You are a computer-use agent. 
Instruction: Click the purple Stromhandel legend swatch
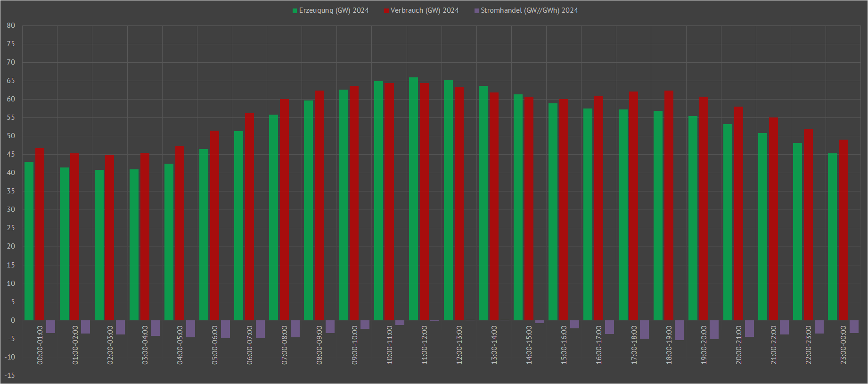(476, 11)
